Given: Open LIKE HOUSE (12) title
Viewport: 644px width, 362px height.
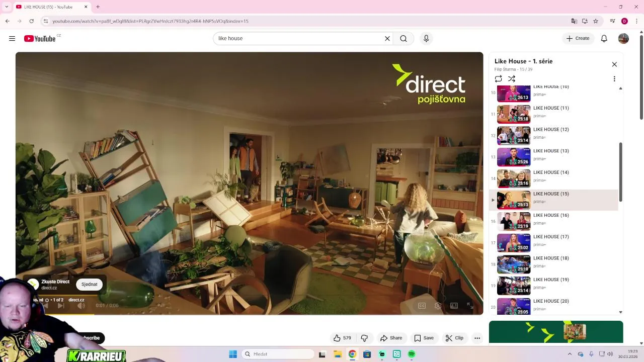Looking at the screenshot, I should pos(551,130).
